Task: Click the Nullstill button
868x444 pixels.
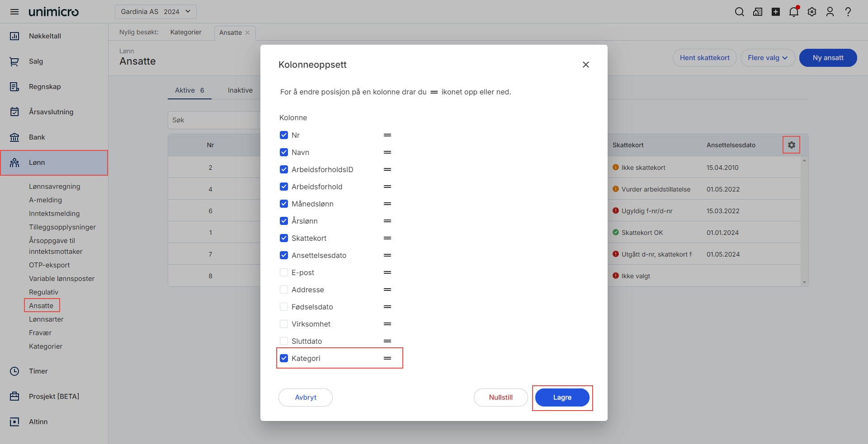Action: pyautogui.click(x=500, y=397)
